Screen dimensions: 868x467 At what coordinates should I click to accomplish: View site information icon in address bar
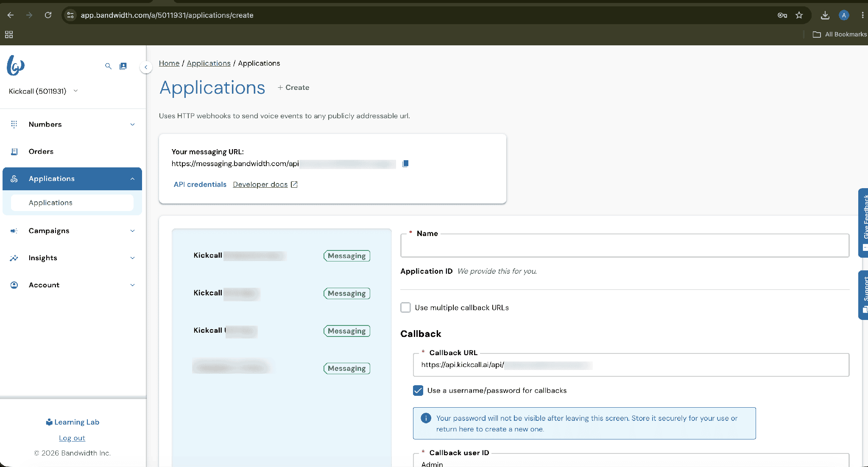tap(70, 15)
